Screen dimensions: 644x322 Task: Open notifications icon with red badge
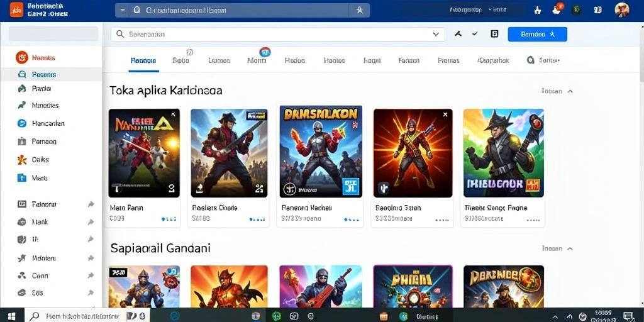coord(558,9)
